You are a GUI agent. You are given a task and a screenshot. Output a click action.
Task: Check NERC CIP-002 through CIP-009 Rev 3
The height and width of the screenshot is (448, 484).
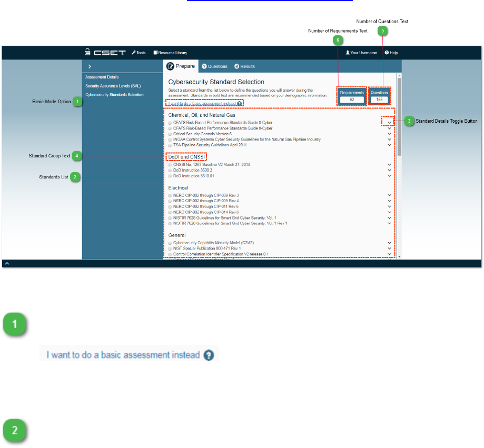point(170,196)
